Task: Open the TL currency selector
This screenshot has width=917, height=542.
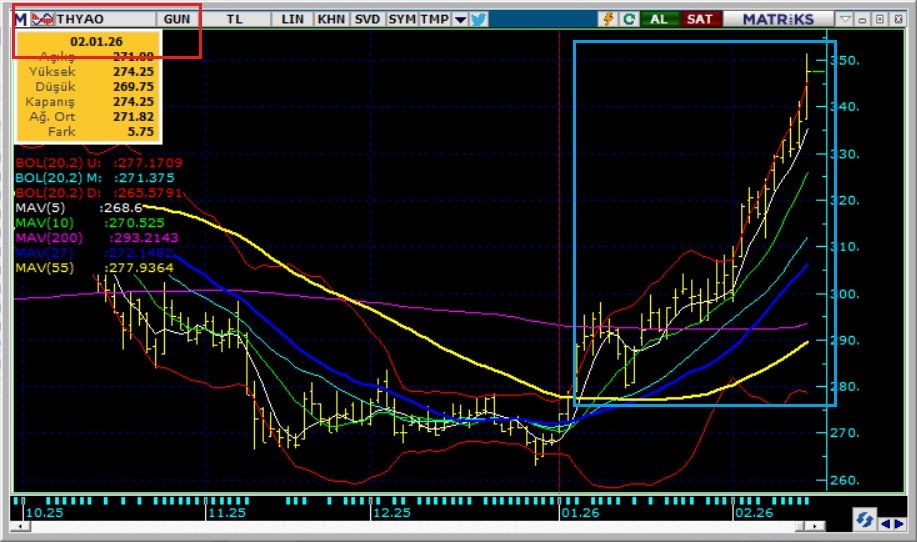Action: [x=234, y=19]
